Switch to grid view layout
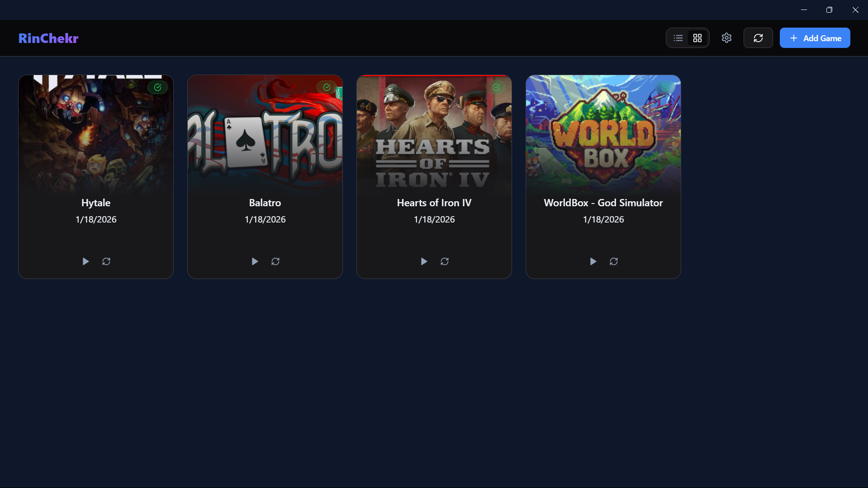868x488 pixels. [697, 38]
